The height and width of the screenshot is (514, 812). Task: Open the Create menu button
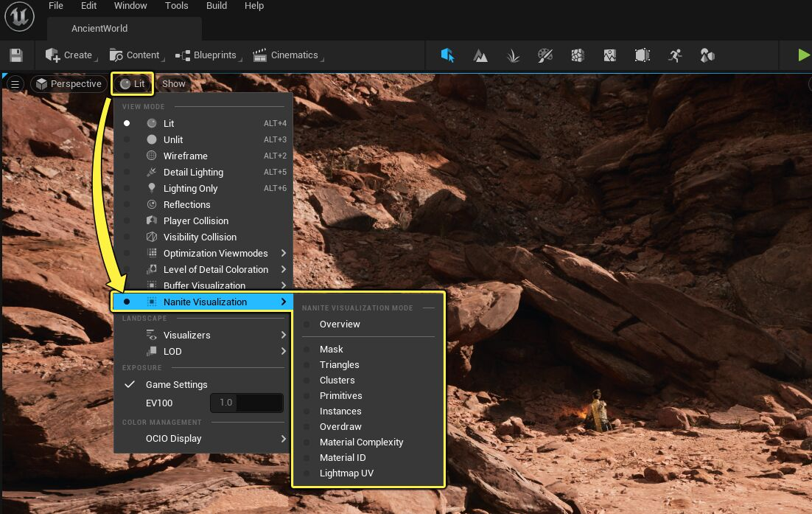[x=71, y=55]
